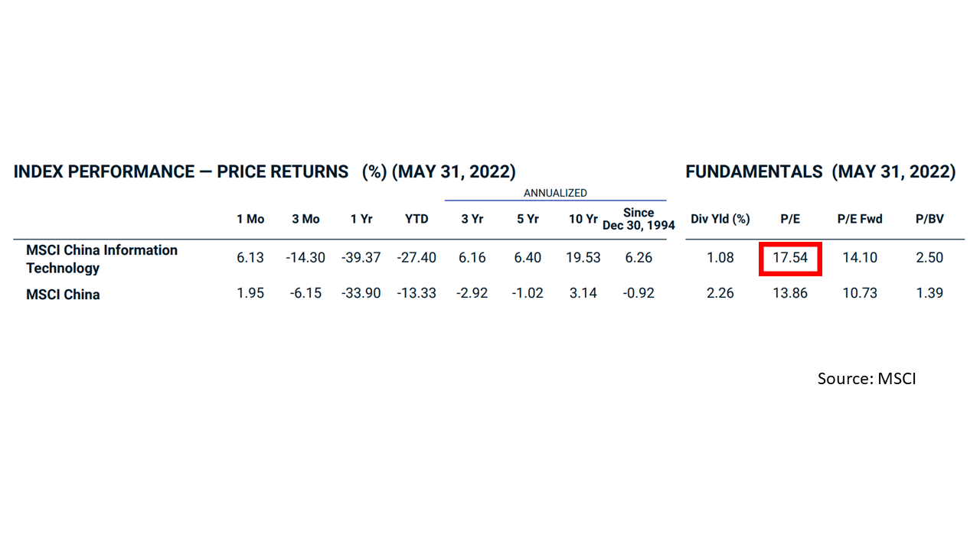This screenshot has width=980, height=551.
Task: Select the 2.26 dividend yield value
Action: point(720,293)
